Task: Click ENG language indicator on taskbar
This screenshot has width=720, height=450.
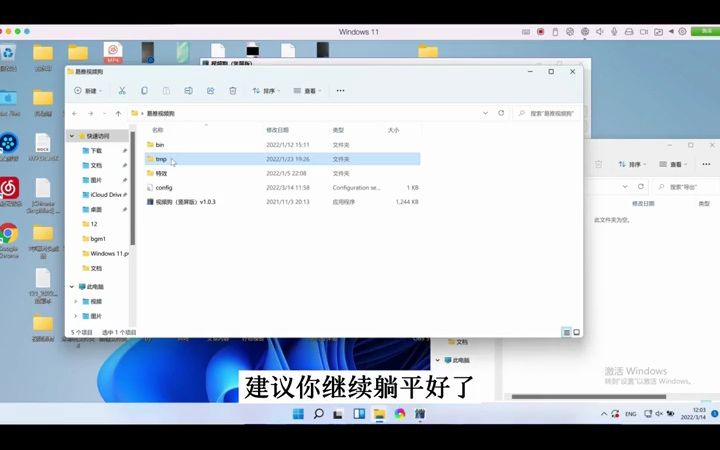Action: click(631, 414)
